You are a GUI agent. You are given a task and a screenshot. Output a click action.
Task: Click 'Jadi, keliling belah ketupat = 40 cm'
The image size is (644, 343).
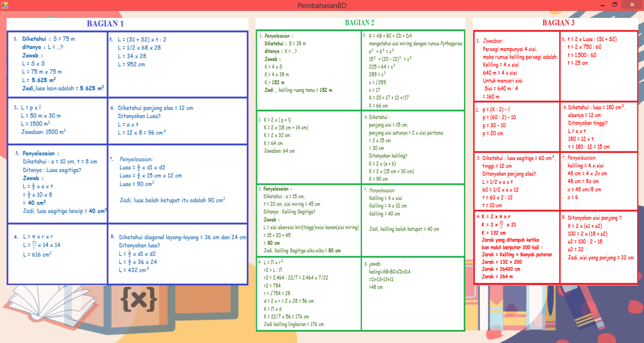click(404, 229)
